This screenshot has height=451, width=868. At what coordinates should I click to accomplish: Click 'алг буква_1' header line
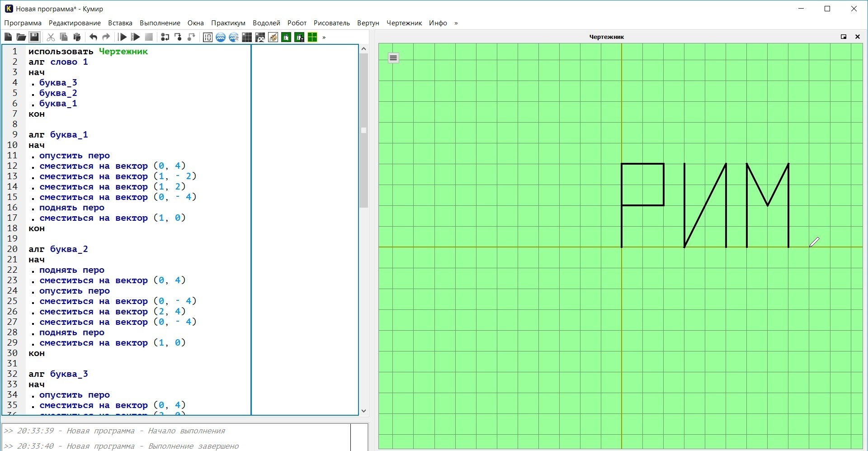[x=58, y=135]
